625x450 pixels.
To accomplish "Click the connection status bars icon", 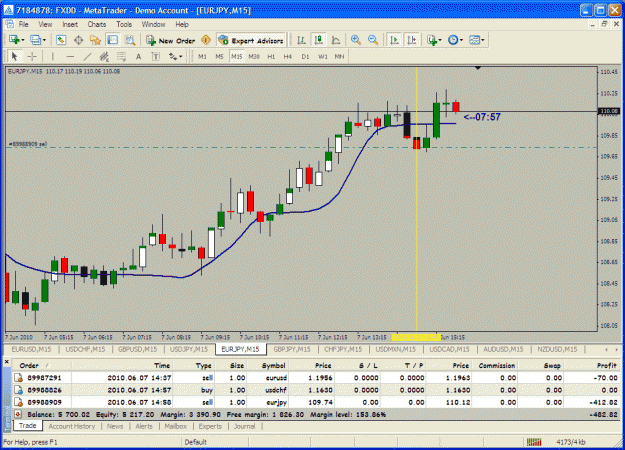I will pos(534,442).
